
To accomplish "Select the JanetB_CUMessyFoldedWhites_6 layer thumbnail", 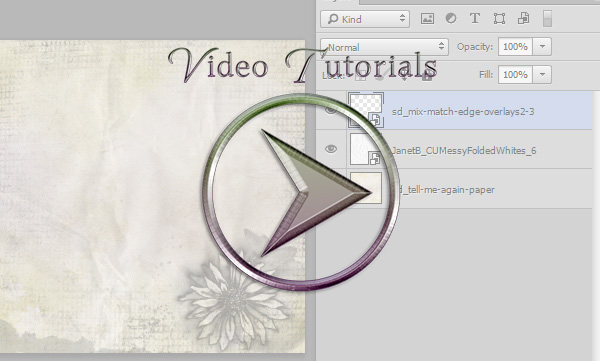I will coord(366,149).
